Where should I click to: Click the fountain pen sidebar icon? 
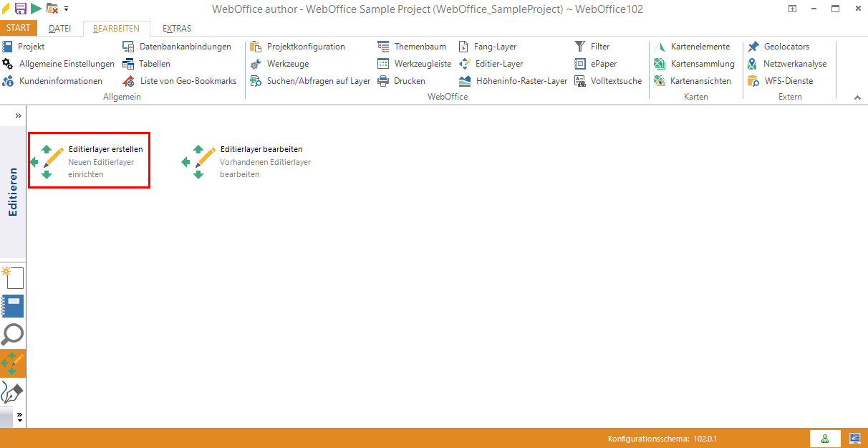click(13, 392)
